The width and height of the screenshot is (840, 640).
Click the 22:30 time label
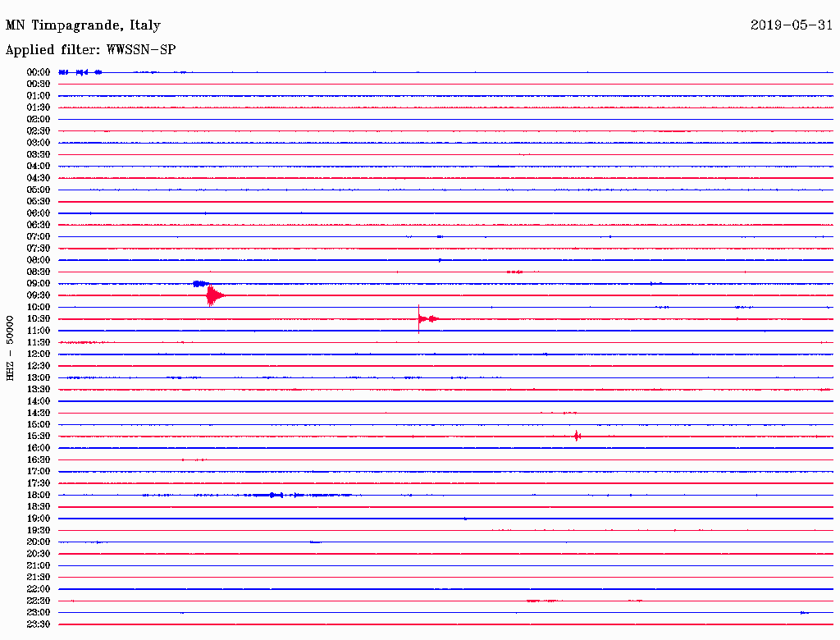[39, 601]
